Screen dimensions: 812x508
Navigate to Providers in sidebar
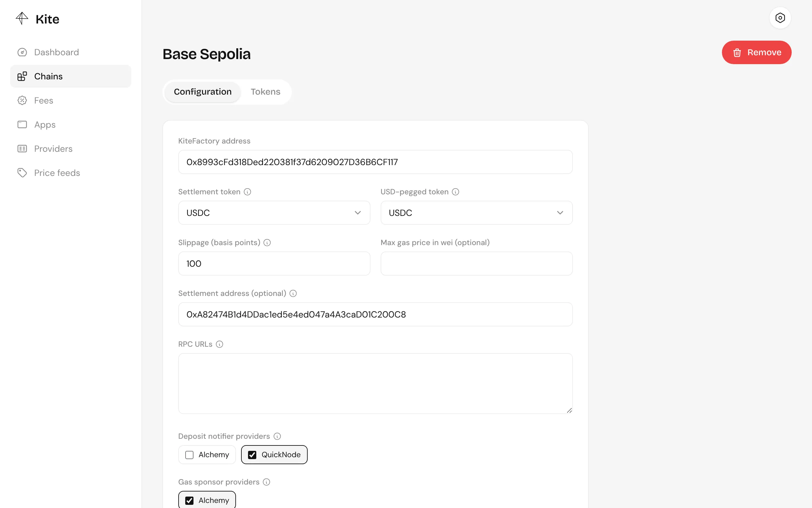[x=70, y=149]
